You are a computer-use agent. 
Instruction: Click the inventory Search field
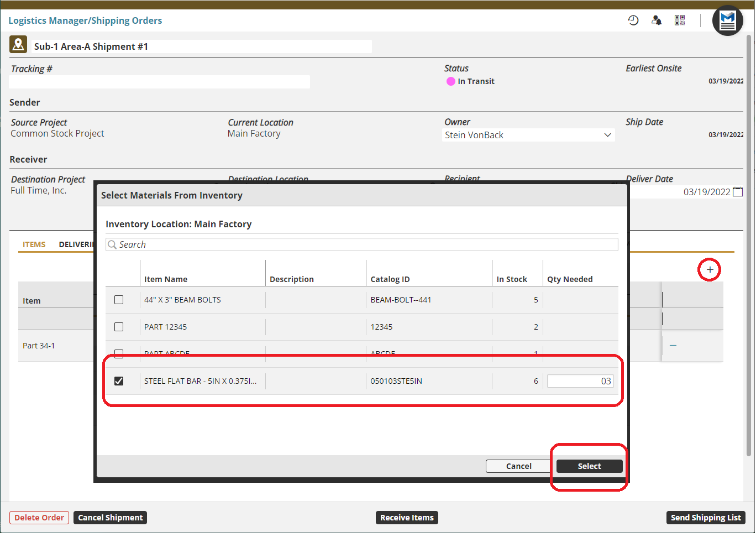[x=362, y=244]
